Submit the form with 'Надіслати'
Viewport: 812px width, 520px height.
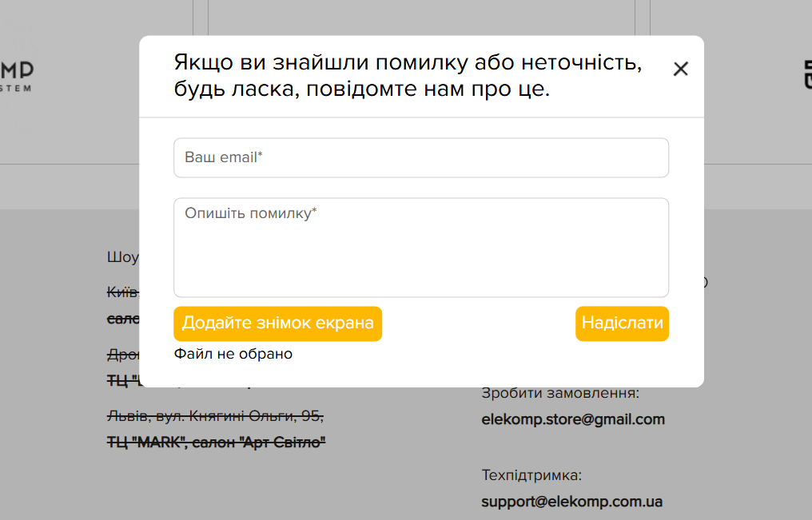pos(622,324)
